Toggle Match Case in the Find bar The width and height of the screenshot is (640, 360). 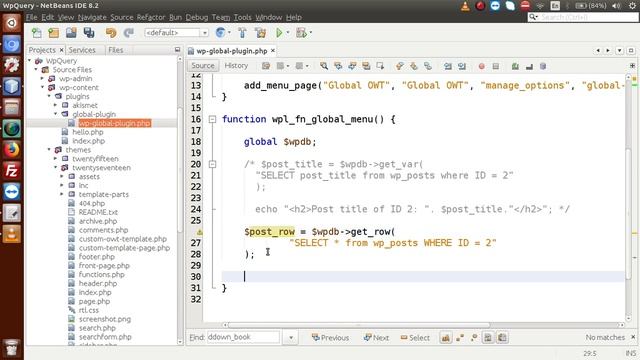(x=446, y=338)
